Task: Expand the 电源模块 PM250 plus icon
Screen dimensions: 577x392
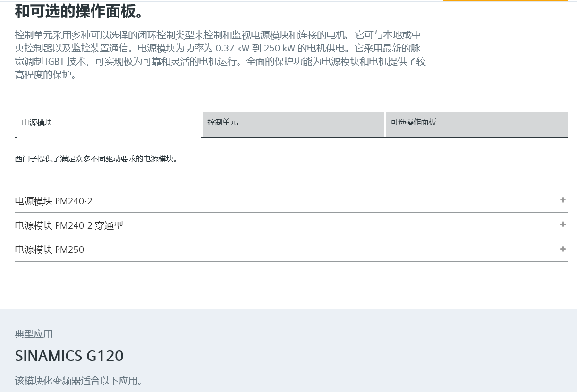Action: pyautogui.click(x=563, y=249)
